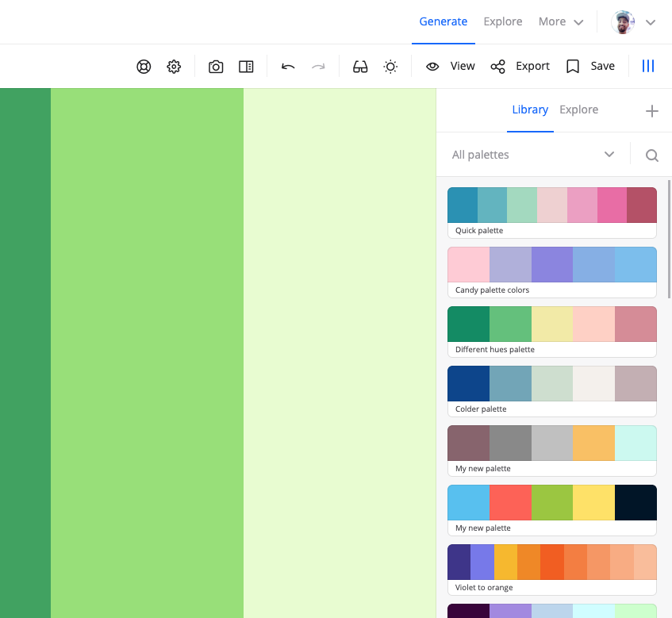This screenshot has width=672, height=618.
Task: Create a new palette with the plus button
Action: point(652,111)
